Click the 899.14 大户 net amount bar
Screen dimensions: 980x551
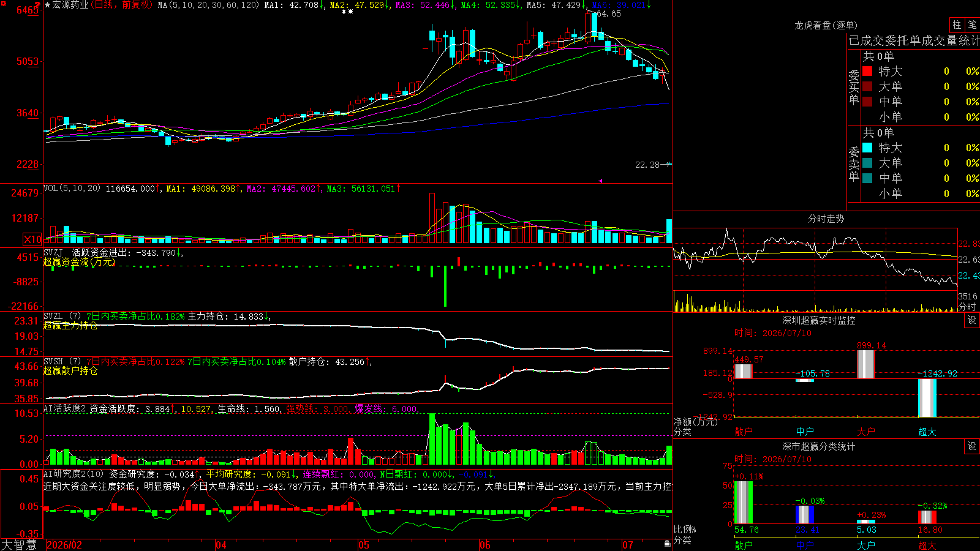click(x=866, y=364)
